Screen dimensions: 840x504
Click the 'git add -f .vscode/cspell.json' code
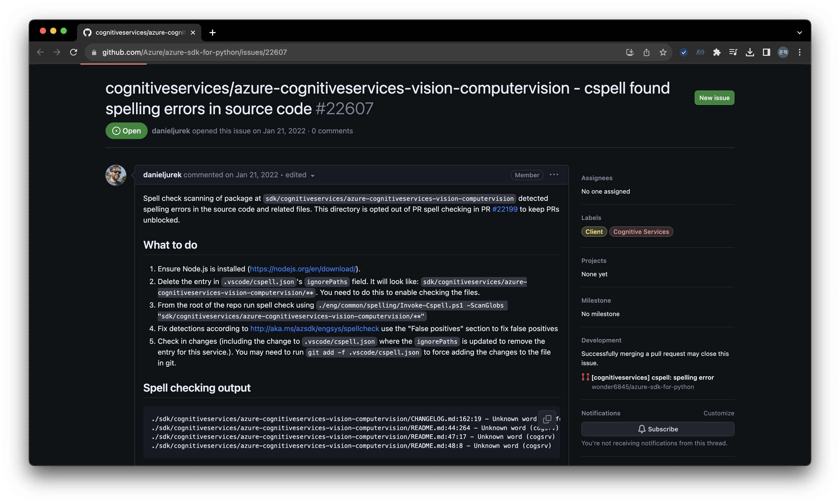(x=364, y=353)
